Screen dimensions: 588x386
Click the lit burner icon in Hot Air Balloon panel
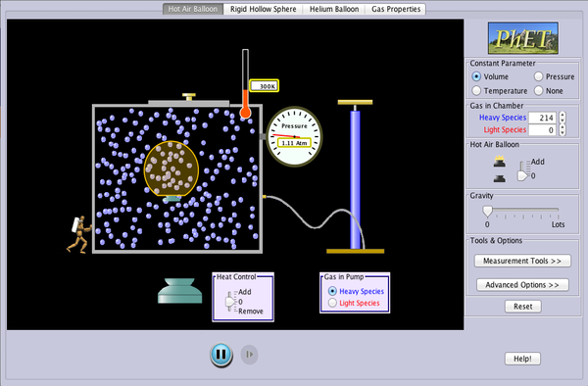(x=499, y=162)
